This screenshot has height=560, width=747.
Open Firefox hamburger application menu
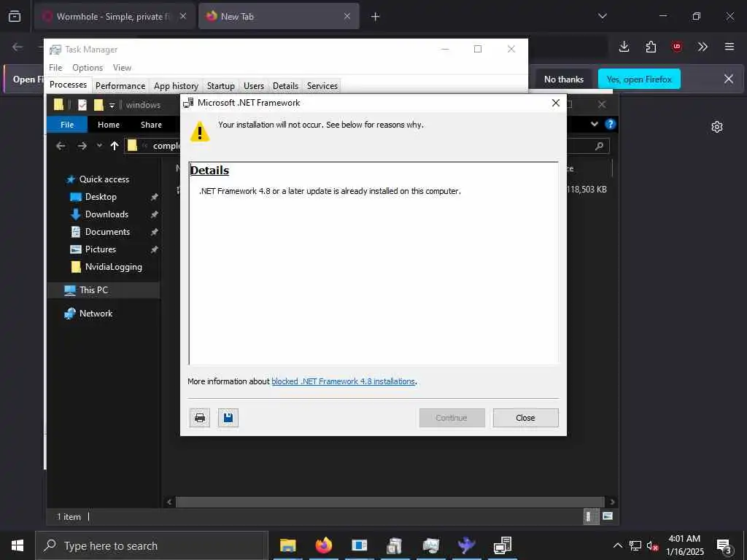(729, 47)
